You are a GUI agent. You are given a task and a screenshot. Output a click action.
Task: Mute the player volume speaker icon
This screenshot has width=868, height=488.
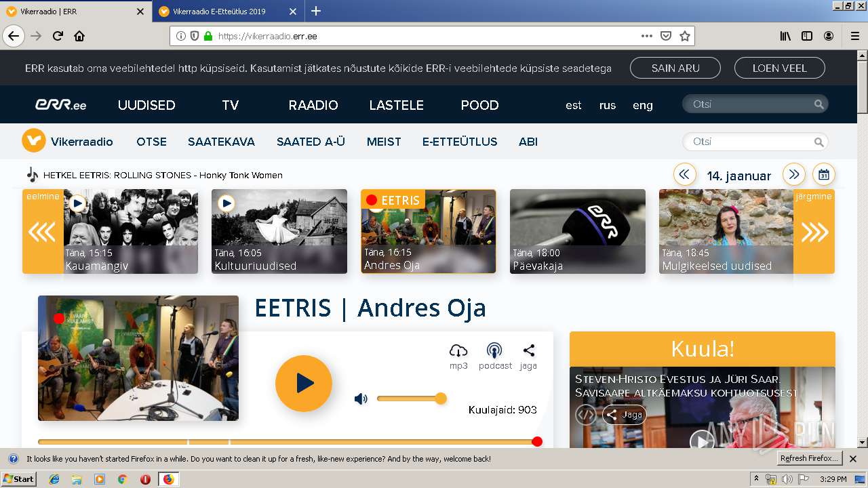tap(361, 399)
